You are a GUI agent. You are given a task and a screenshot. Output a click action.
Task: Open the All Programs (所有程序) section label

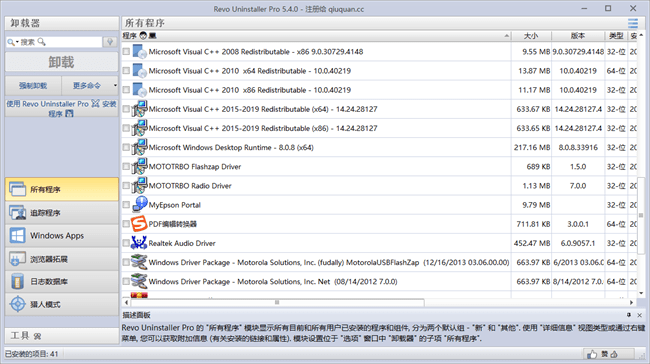point(45,189)
